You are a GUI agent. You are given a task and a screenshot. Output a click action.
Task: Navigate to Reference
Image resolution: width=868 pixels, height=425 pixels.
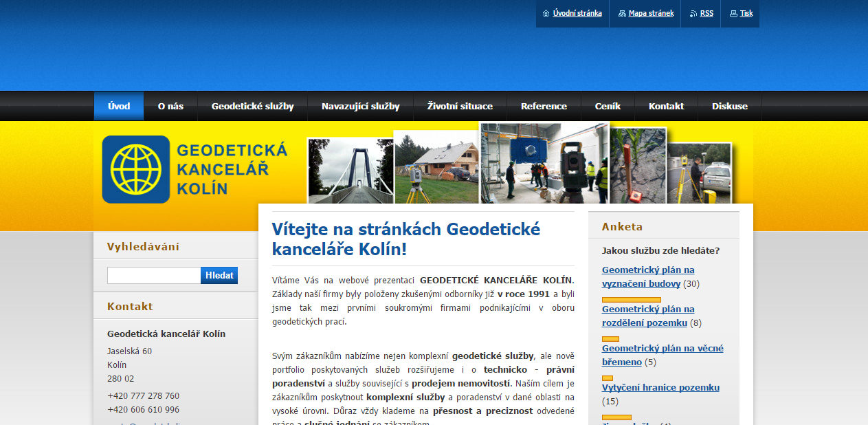tap(544, 106)
